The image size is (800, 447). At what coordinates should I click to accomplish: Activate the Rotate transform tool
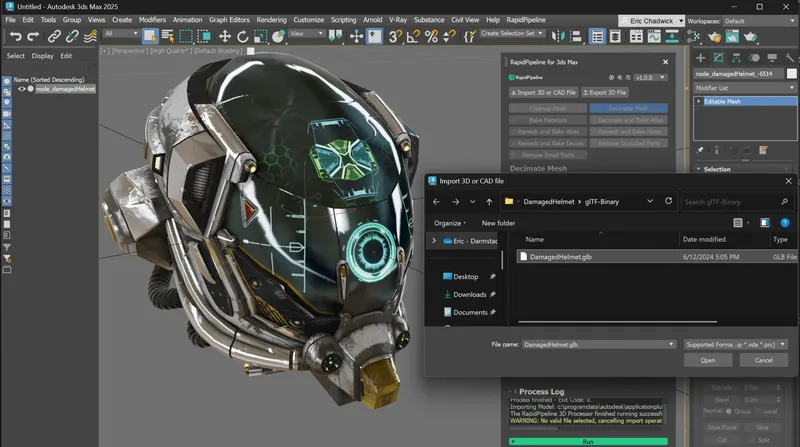pyautogui.click(x=244, y=36)
